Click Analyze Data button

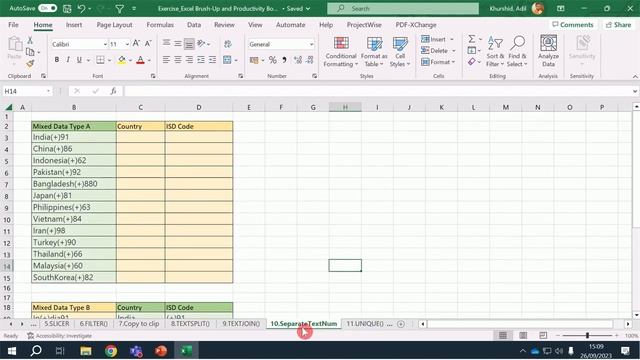pyautogui.click(x=548, y=51)
